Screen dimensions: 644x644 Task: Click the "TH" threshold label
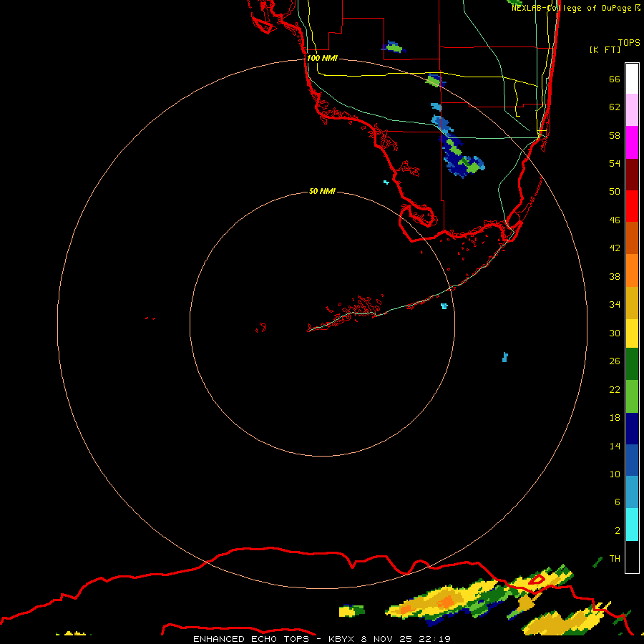pos(615,559)
